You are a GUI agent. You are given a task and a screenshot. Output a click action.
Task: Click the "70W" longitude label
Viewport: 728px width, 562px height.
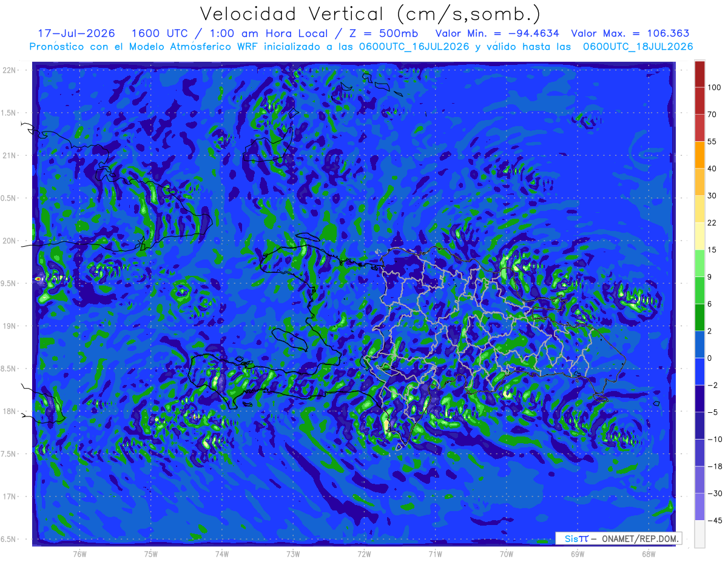pyautogui.click(x=507, y=553)
